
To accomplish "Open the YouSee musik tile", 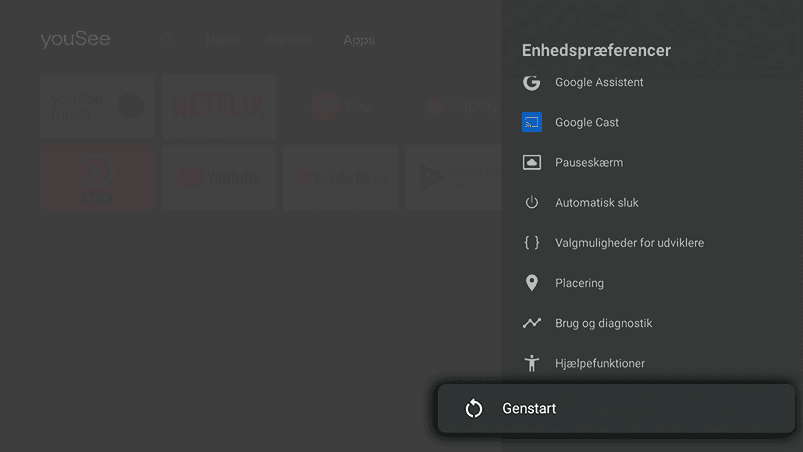I will pyautogui.click(x=98, y=106).
